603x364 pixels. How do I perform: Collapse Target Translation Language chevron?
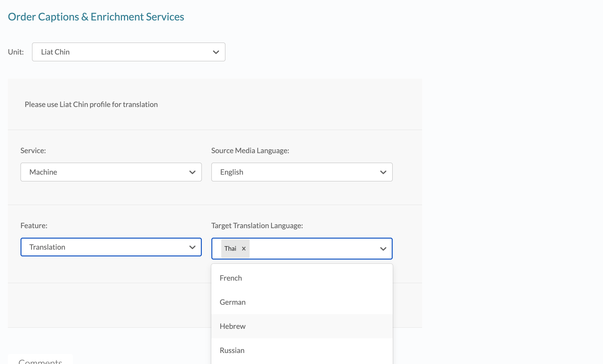[x=383, y=249]
